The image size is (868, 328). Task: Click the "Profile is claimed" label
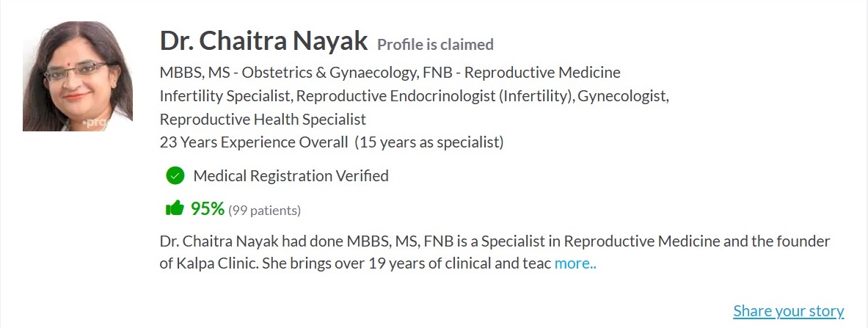435,45
